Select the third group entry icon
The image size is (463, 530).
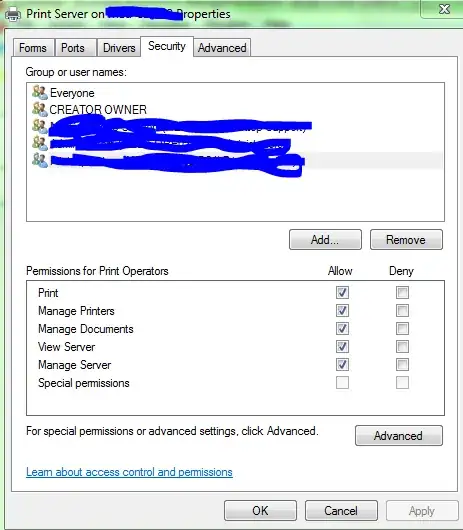(x=40, y=126)
